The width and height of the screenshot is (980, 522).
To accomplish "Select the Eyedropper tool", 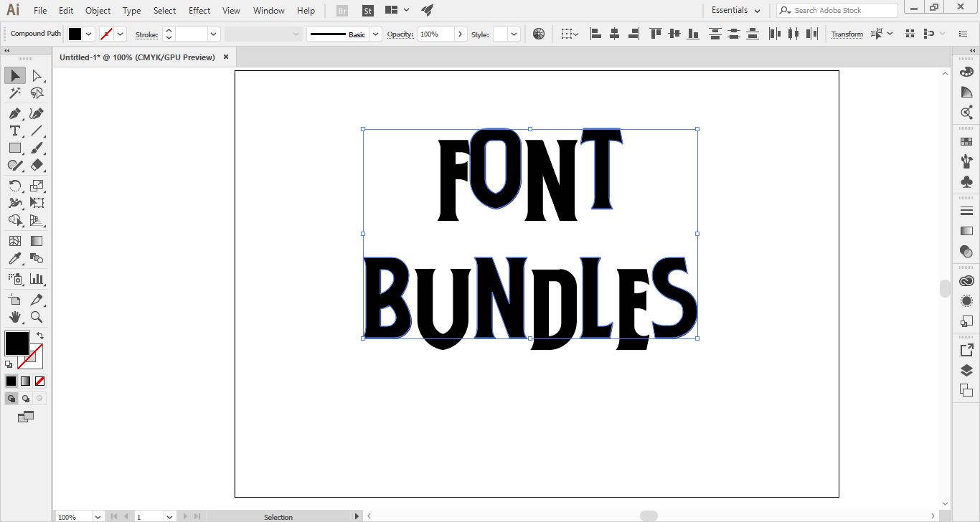I will [15, 258].
